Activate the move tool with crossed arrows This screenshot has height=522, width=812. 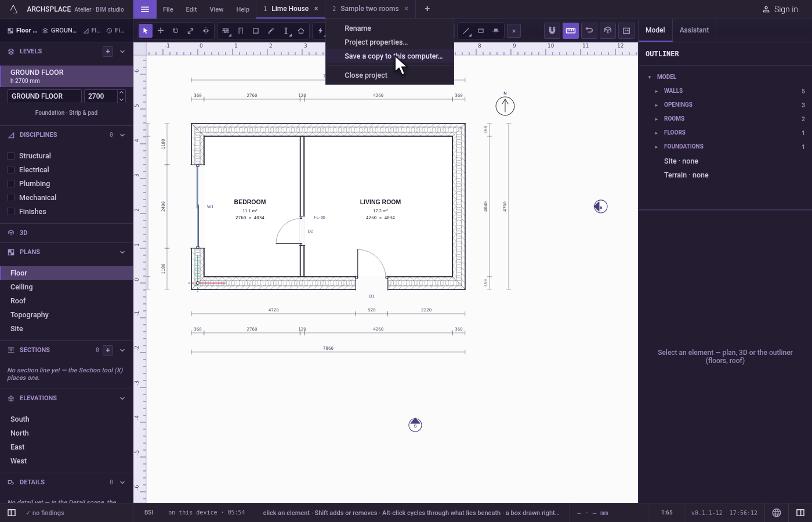tap(161, 31)
